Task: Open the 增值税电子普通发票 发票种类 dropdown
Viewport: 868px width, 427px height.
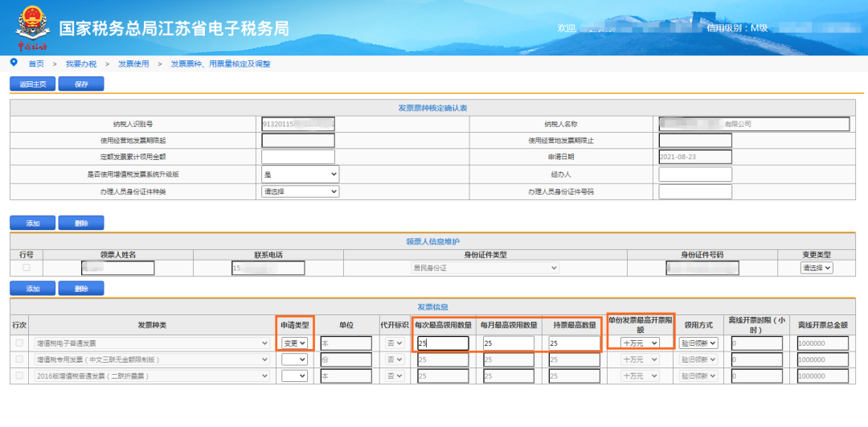Action: click(x=152, y=343)
